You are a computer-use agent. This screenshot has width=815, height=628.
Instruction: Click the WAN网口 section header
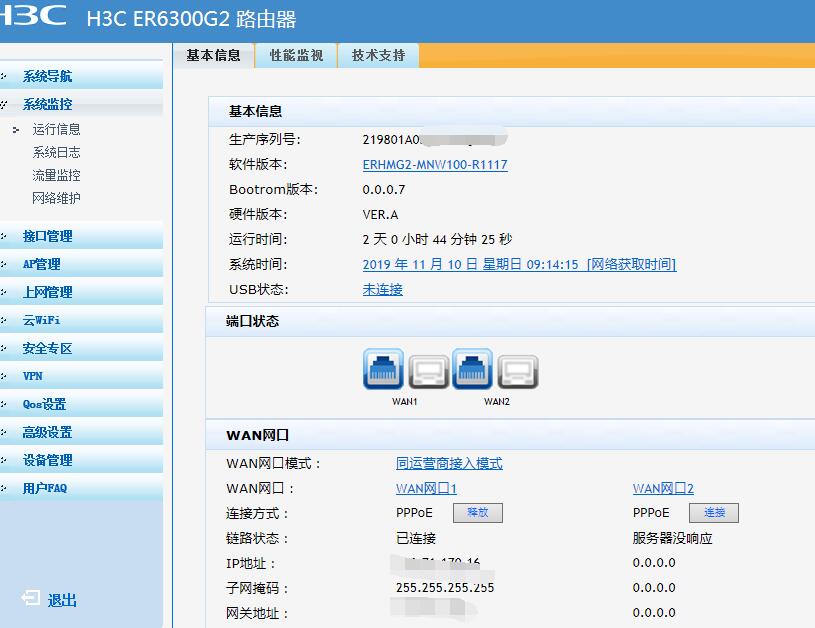(x=257, y=435)
